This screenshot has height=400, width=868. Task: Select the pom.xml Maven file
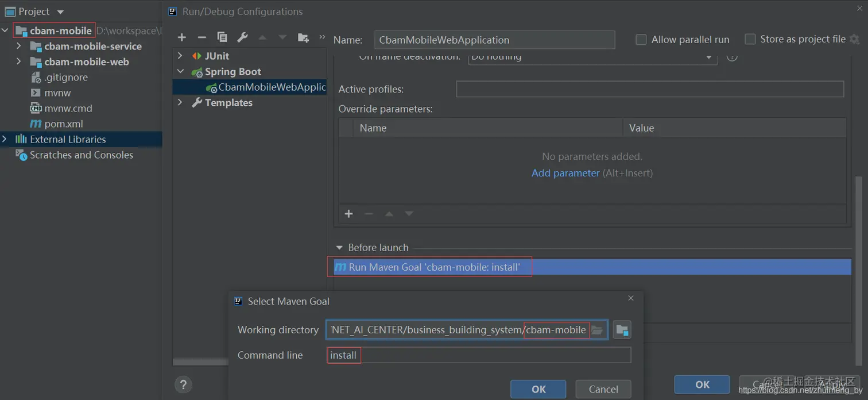pyautogui.click(x=56, y=124)
